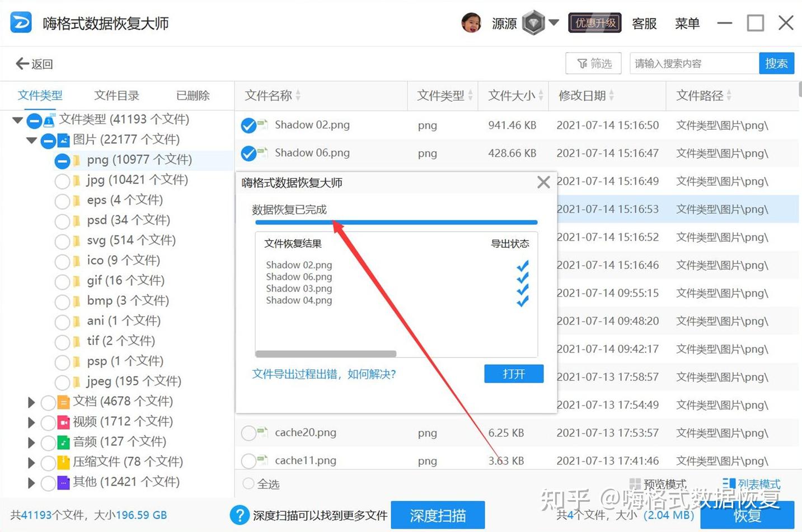Collapse the 图片 tree node
The width and height of the screenshot is (802, 532).
click(31, 140)
